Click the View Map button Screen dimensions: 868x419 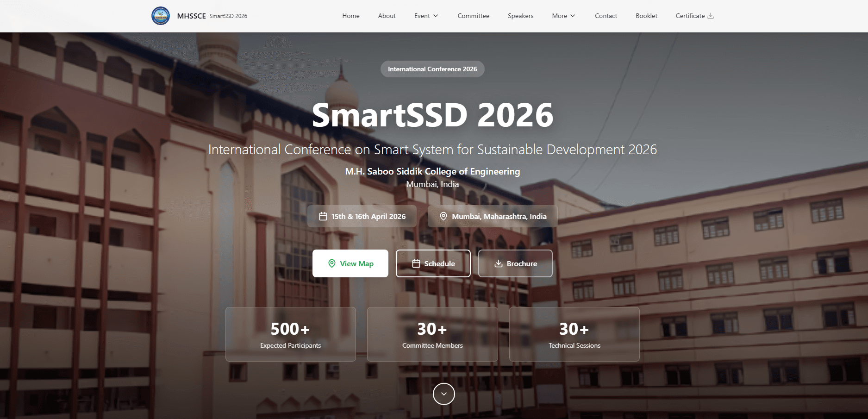coord(350,263)
